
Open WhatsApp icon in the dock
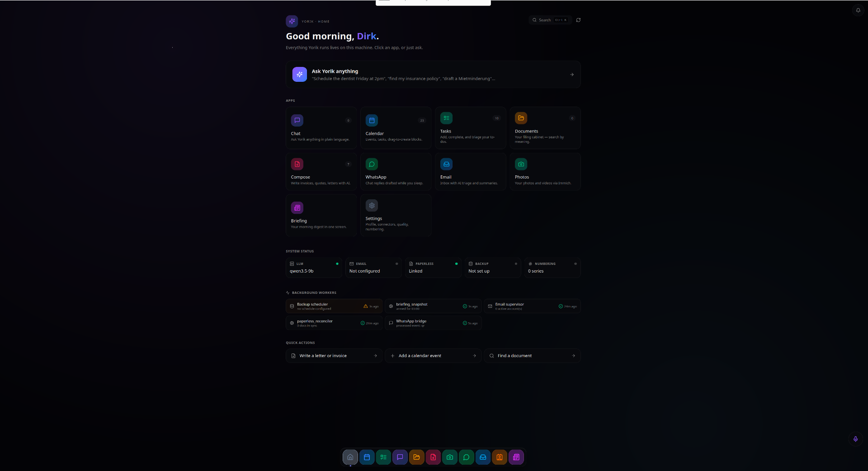(466, 457)
